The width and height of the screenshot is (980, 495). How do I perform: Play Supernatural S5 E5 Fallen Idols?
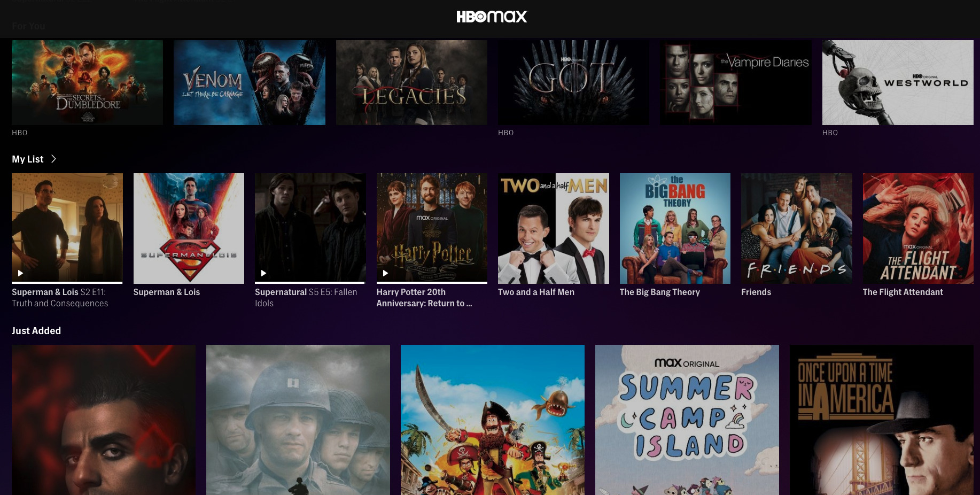(x=263, y=273)
